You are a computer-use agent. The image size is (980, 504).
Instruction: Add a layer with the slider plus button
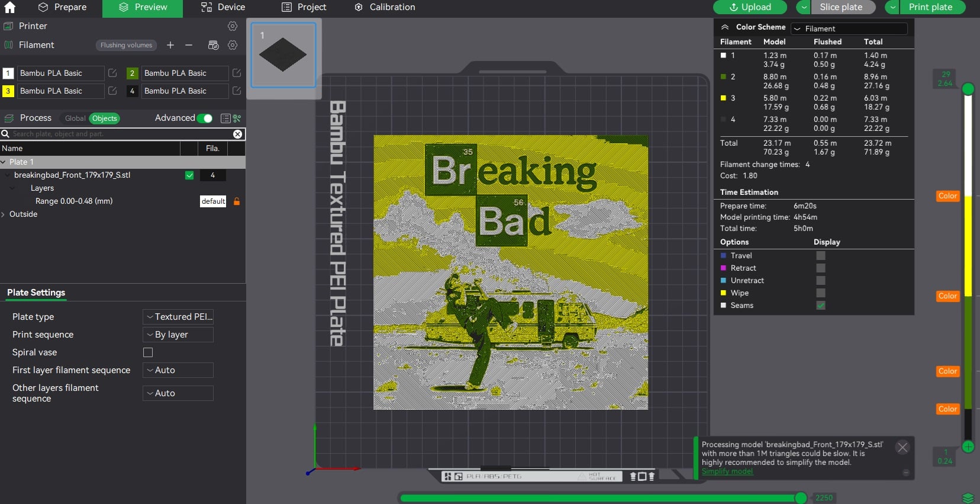(x=968, y=447)
